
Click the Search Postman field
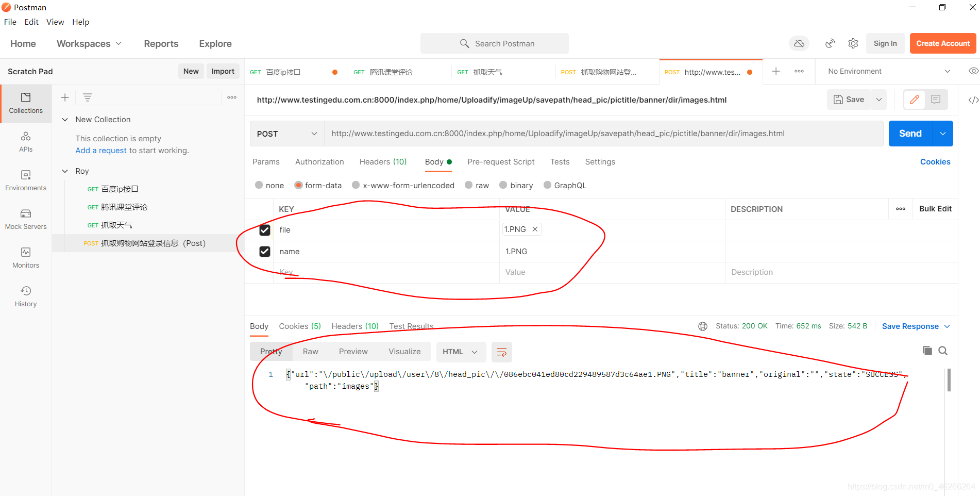tap(495, 44)
